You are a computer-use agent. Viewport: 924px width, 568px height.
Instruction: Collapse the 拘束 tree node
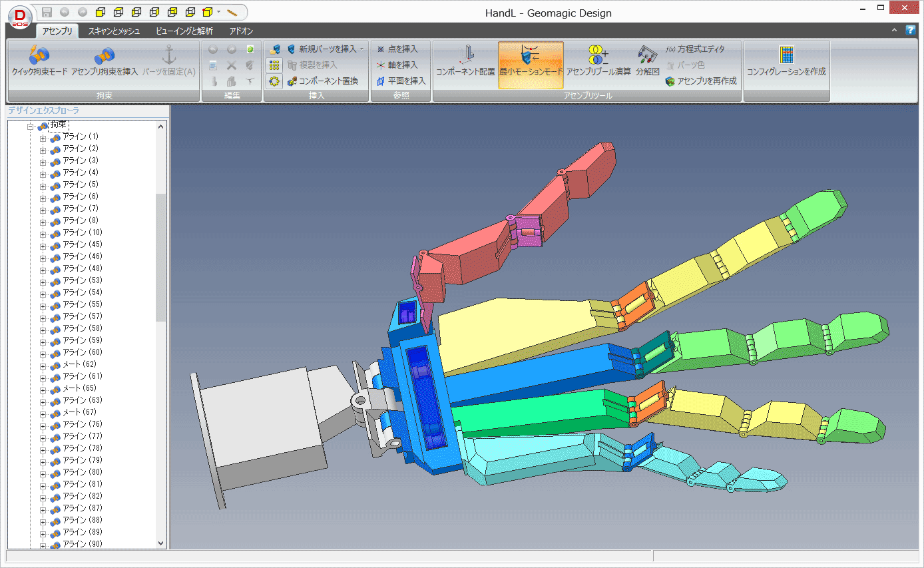tap(31, 126)
